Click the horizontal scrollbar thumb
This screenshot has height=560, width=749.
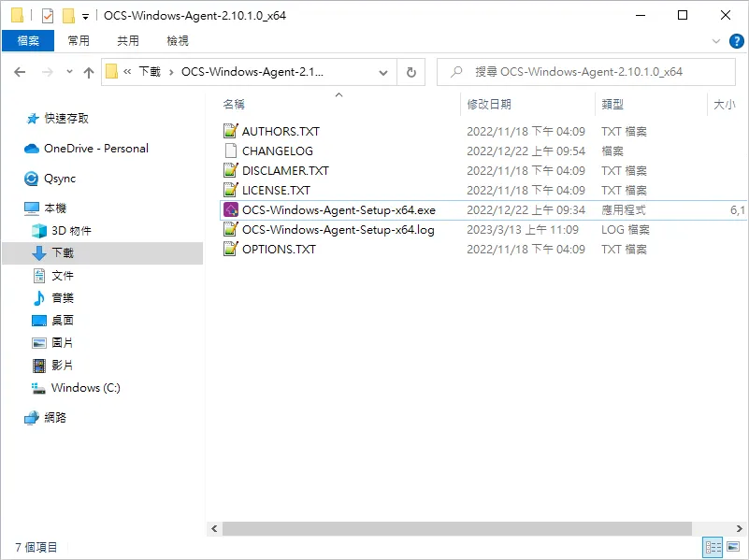(457, 528)
